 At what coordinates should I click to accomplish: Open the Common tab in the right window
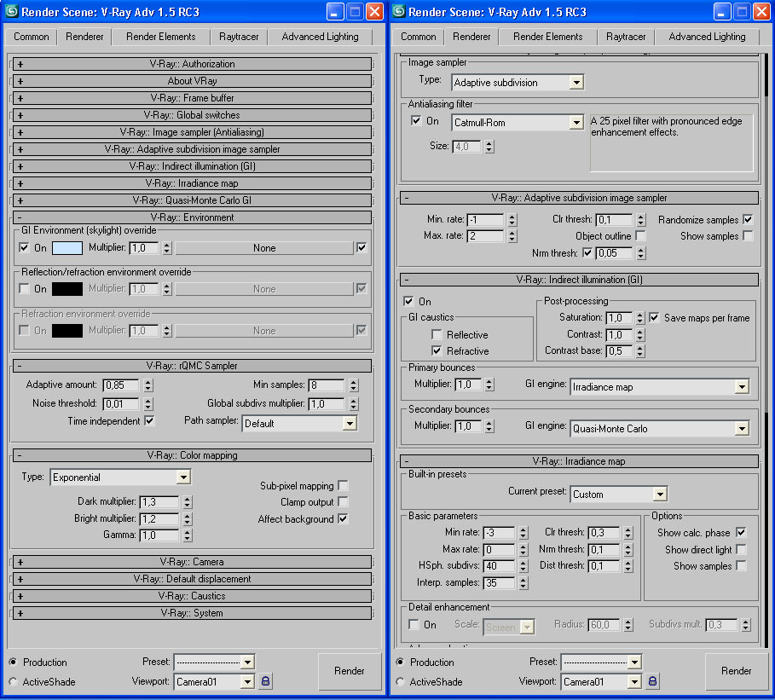point(418,37)
